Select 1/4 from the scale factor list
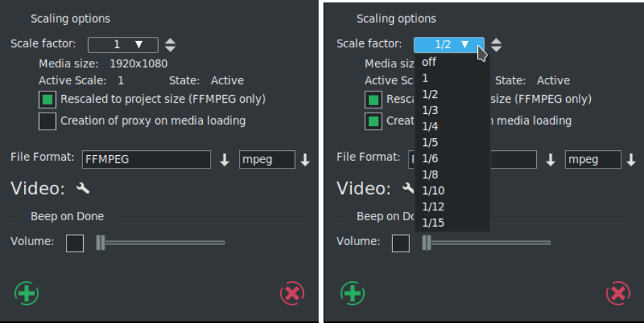The width and height of the screenshot is (644, 323). tap(430, 126)
